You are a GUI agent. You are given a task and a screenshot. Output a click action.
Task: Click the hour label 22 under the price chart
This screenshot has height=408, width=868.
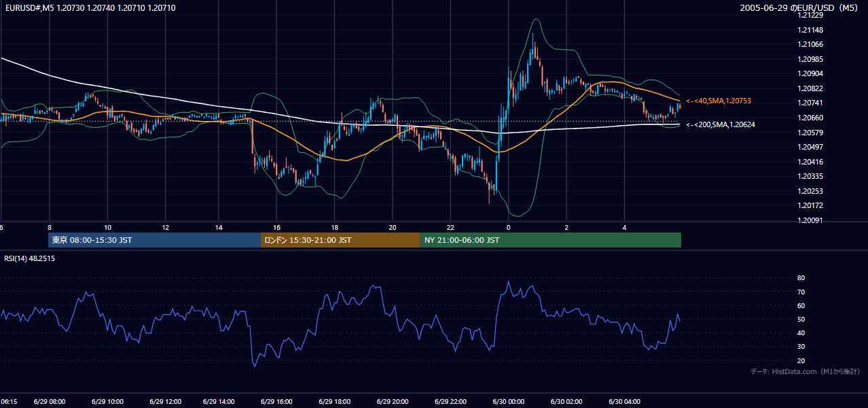[x=450, y=227]
